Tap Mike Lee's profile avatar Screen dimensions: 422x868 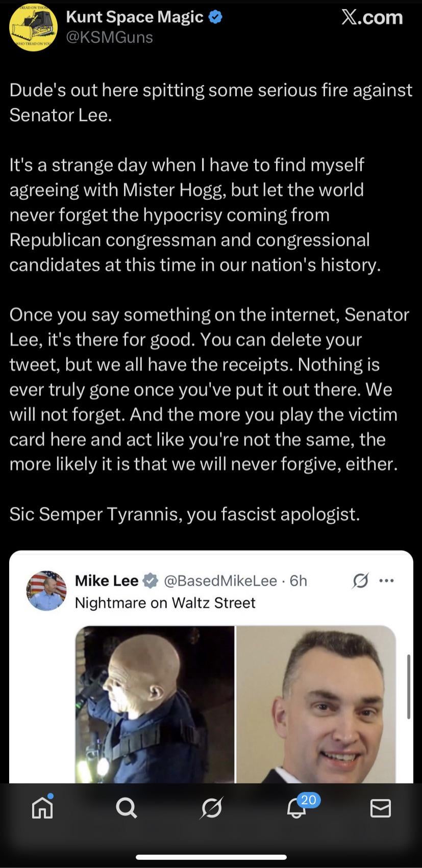(46, 590)
